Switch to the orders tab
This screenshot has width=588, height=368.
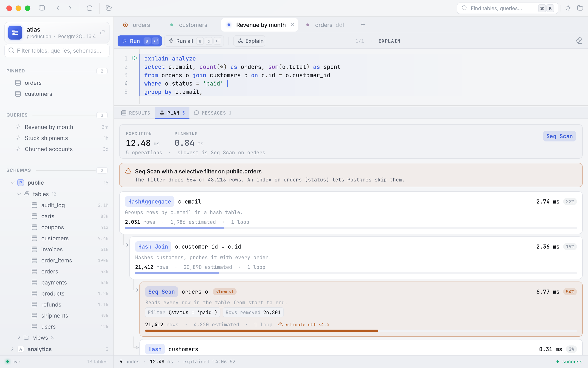point(137,25)
